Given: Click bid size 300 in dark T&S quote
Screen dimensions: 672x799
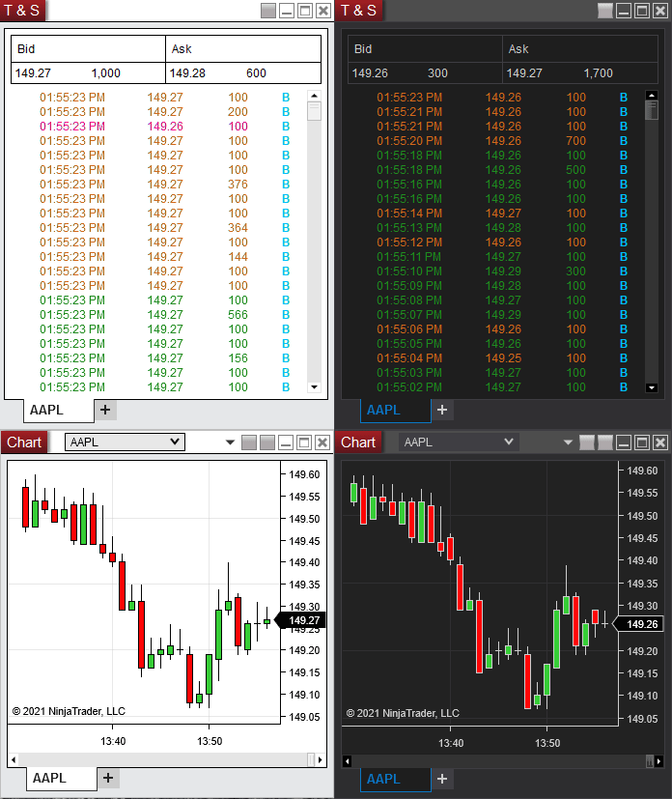Looking at the screenshot, I should pyautogui.click(x=437, y=73).
